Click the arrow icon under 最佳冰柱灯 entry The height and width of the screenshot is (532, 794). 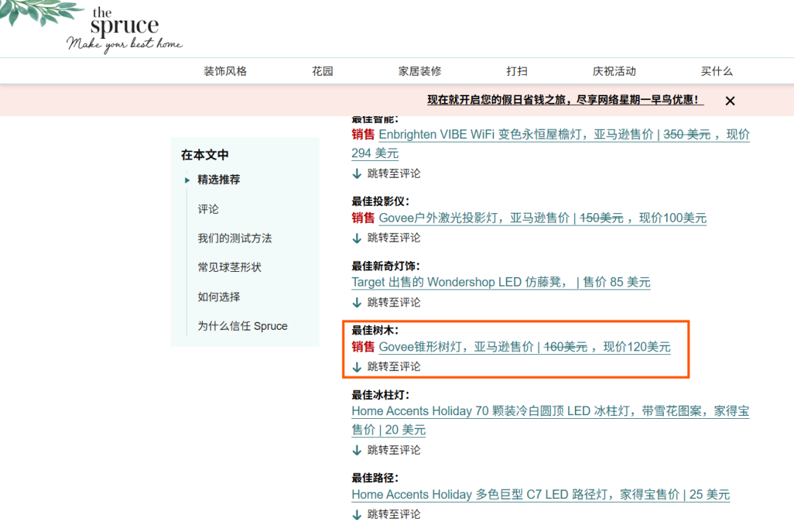tap(357, 449)
